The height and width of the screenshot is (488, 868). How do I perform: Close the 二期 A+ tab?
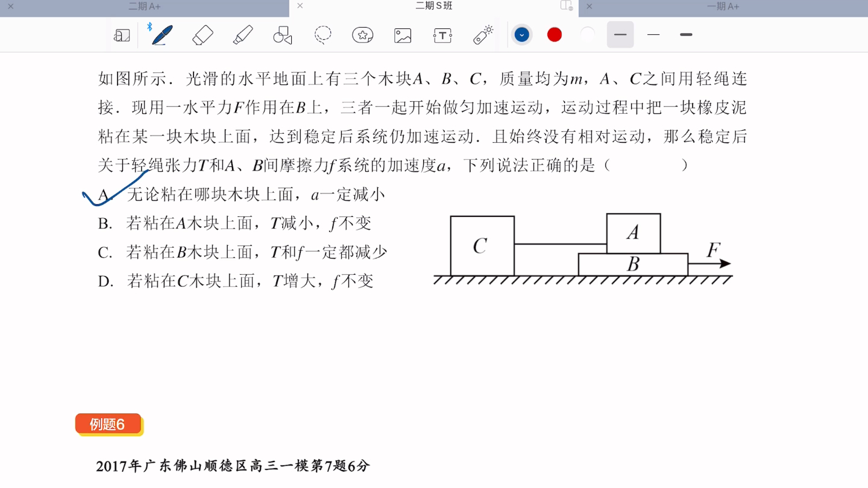coord(11,6)
